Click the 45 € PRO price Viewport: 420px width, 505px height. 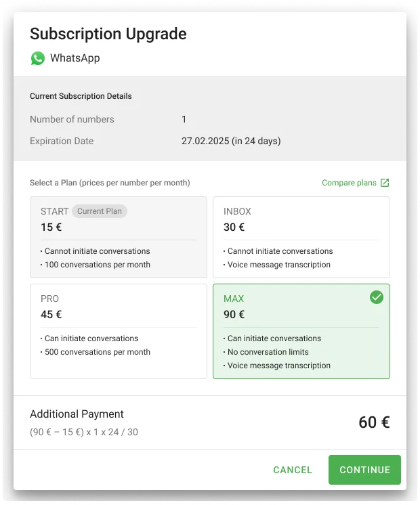pyautogui.click(x=51, y=315)
